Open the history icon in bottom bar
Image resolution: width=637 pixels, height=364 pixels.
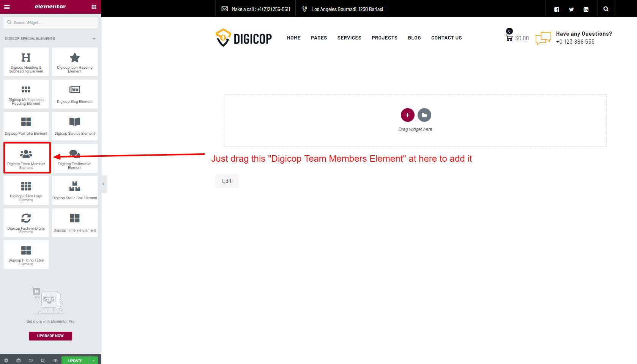(31, 360)
